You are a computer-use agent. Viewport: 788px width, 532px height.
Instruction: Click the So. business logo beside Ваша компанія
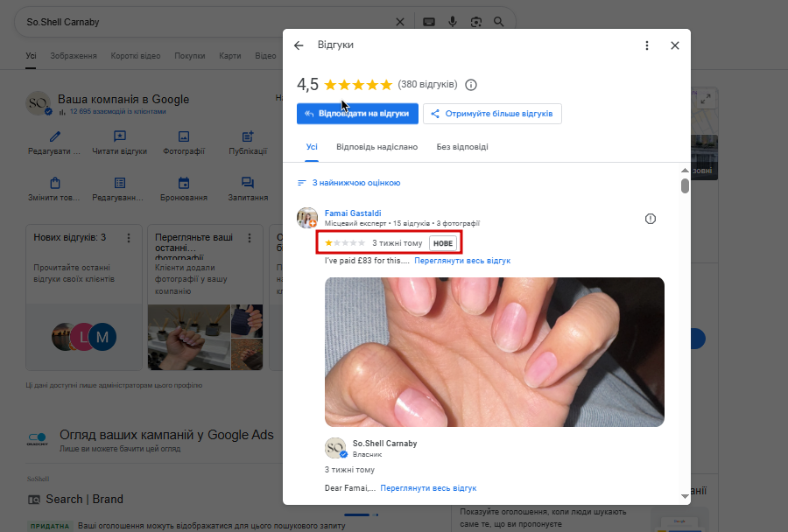coord(39,103)
